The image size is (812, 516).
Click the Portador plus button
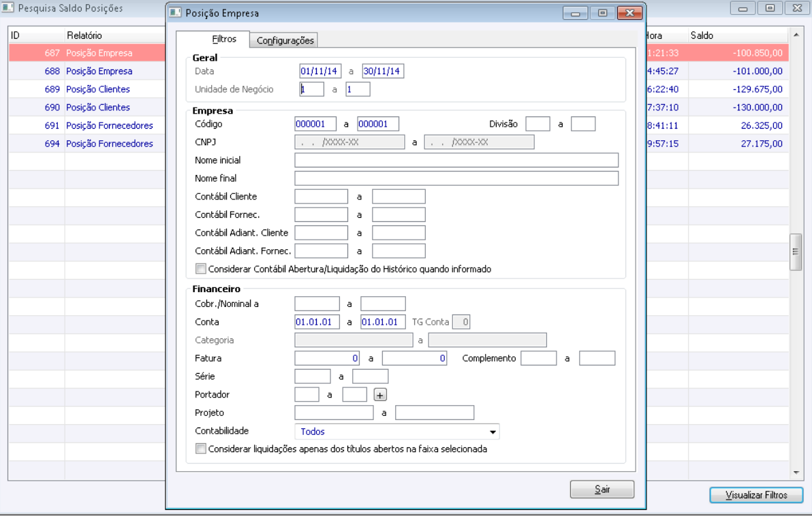point(380,395)
